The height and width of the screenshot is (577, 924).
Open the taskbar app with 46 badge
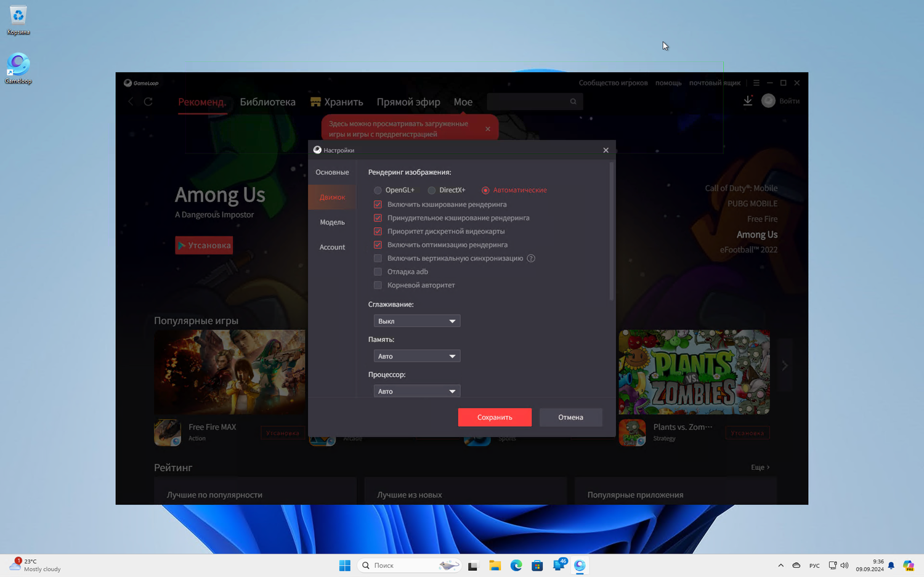click(559, 565)
